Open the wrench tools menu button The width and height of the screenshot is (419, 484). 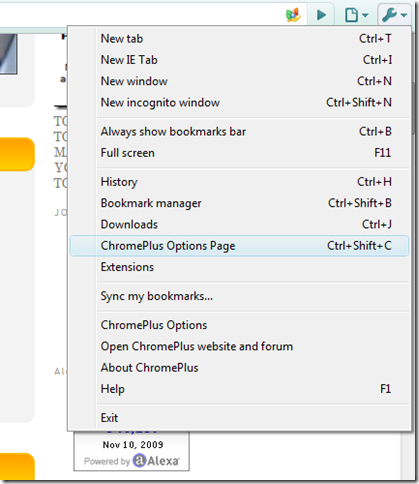pos(394,15)
